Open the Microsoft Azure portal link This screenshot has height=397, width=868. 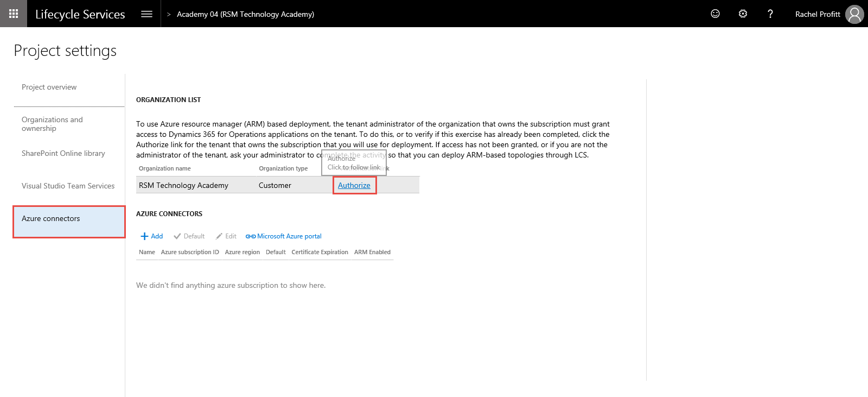(x=284, y=236)
